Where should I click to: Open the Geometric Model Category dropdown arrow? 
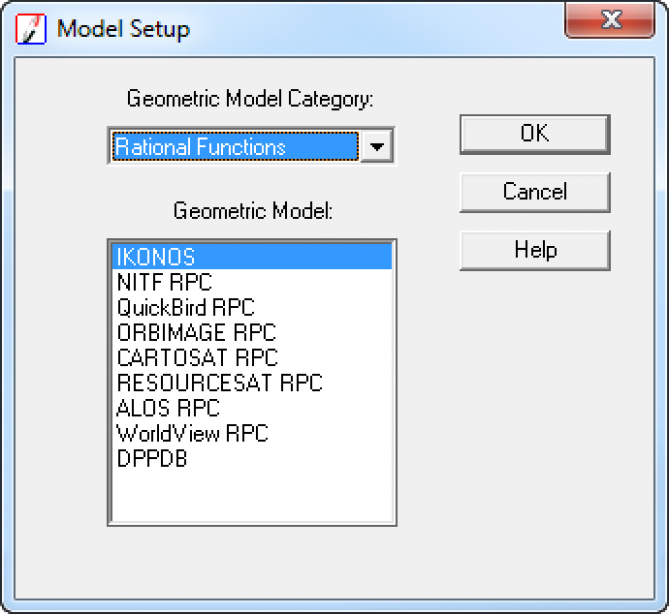(x=377, y=146)
